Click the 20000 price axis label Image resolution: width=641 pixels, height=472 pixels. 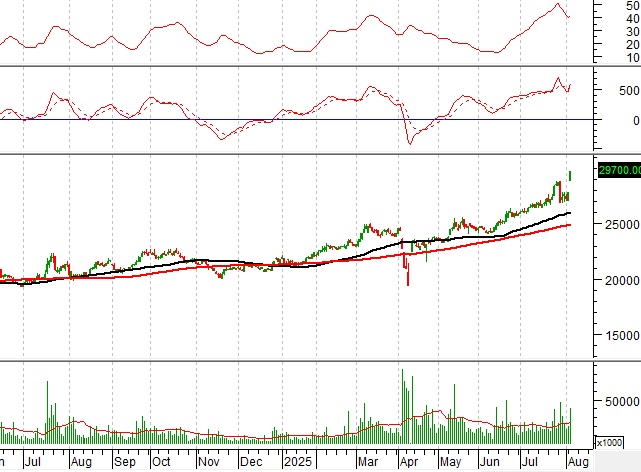coord(619,280)
